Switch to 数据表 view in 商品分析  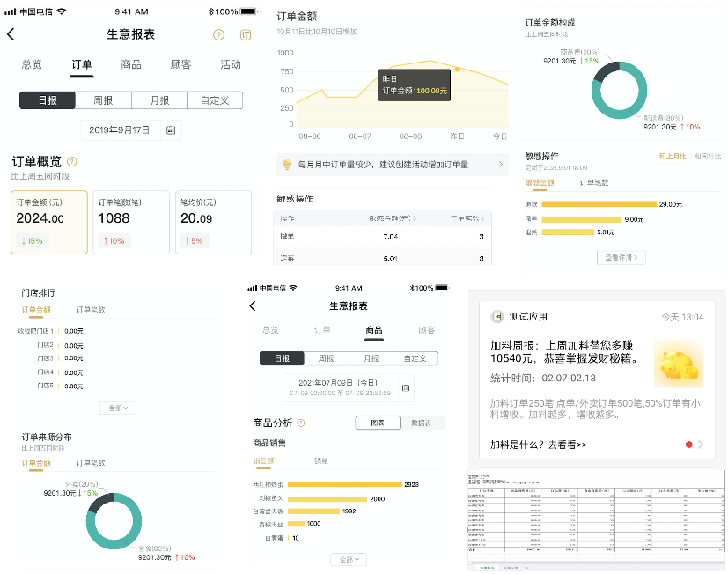tap(422, 423)
